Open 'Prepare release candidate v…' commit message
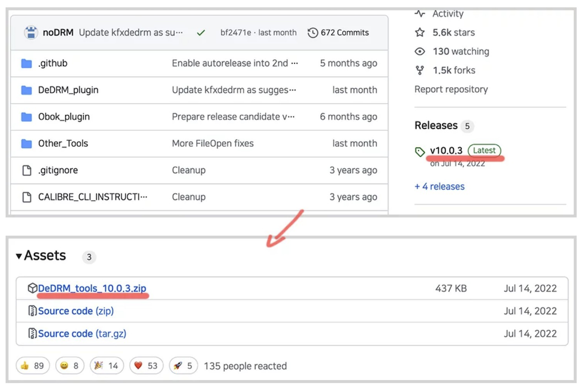 (x=233, y=117)
